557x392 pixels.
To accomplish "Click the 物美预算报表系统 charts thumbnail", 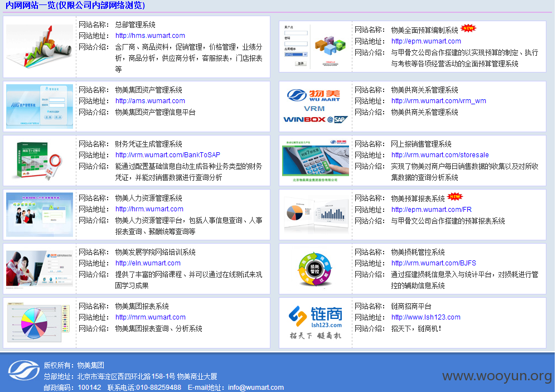I will click(x=316, y=215).
